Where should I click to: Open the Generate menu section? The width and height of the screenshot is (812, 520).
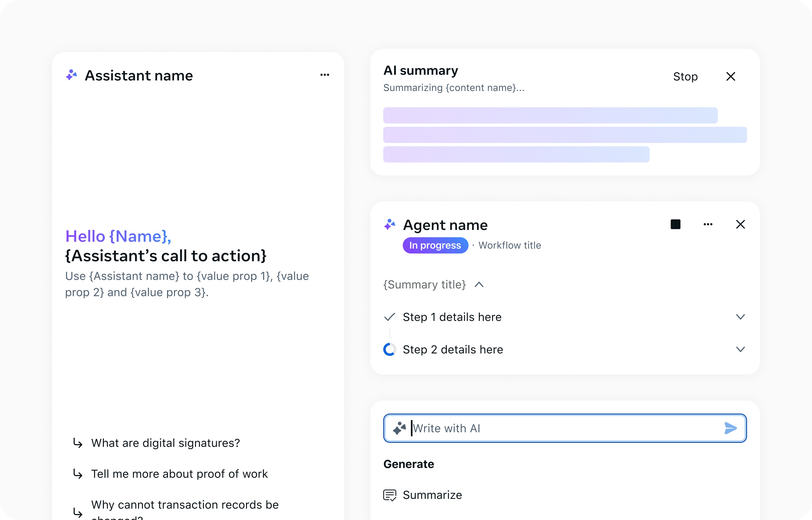[x=408, y=464]
